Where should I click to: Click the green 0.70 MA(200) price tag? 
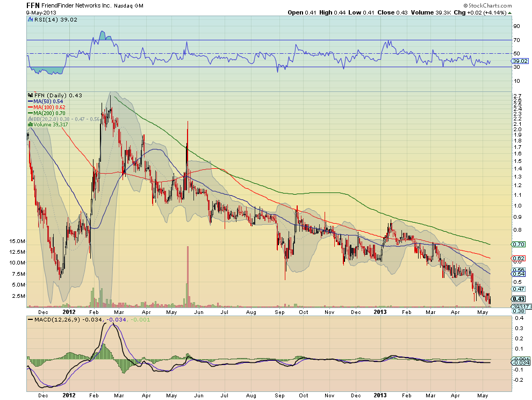click(519, 245)
